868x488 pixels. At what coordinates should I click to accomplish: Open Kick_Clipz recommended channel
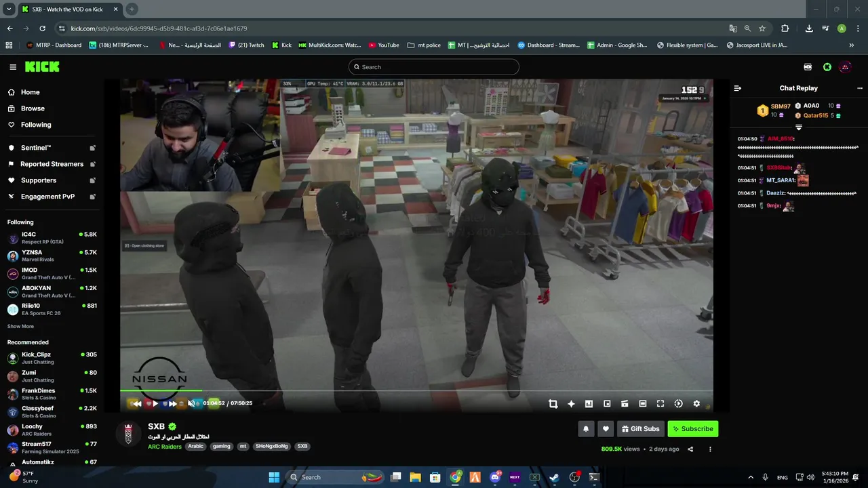52,358
